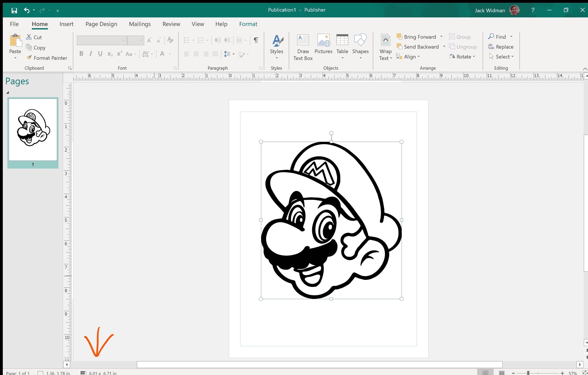Click user account avatar picture
The width and height of the screenshot is (588, 375).
pyautogui.click(x=514, y=10)
